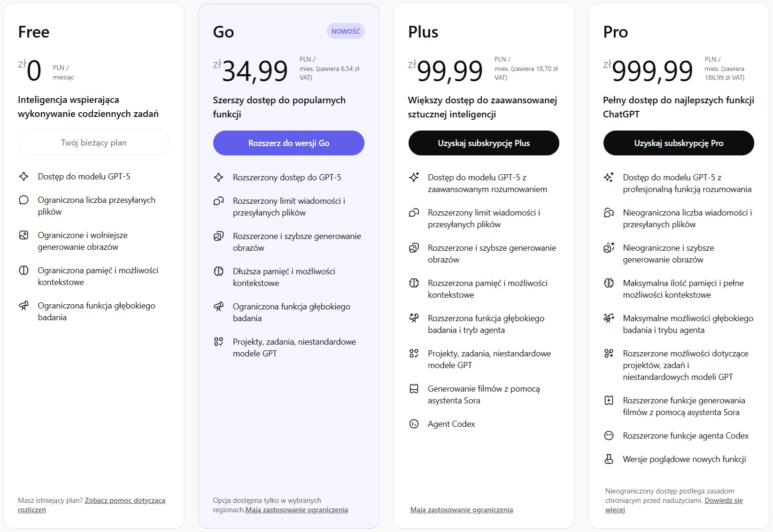Click the expanded Codex agent icon in Pro plan
The height and width of the screenshot is (532, 773).
click(x=609, y=435)
